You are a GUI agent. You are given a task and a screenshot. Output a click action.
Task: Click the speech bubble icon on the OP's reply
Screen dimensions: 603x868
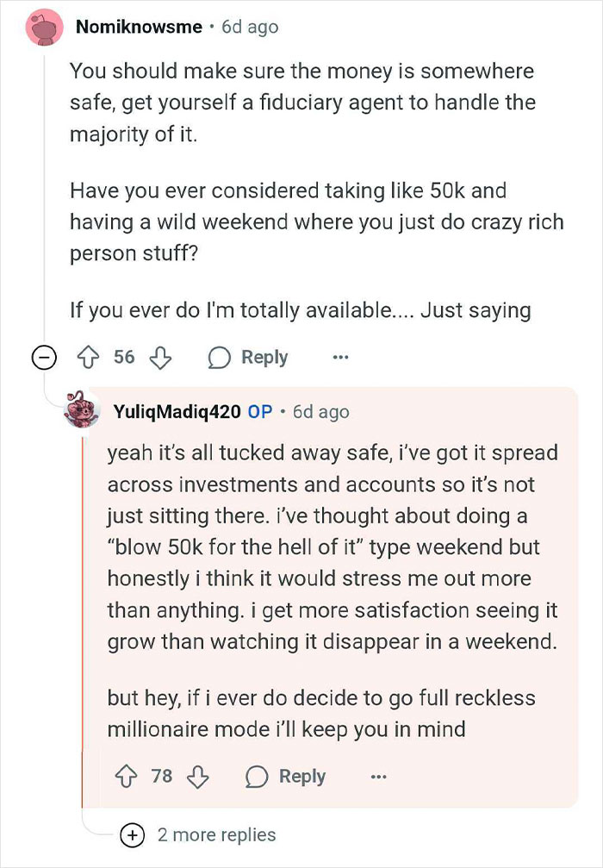click(256, 777)
